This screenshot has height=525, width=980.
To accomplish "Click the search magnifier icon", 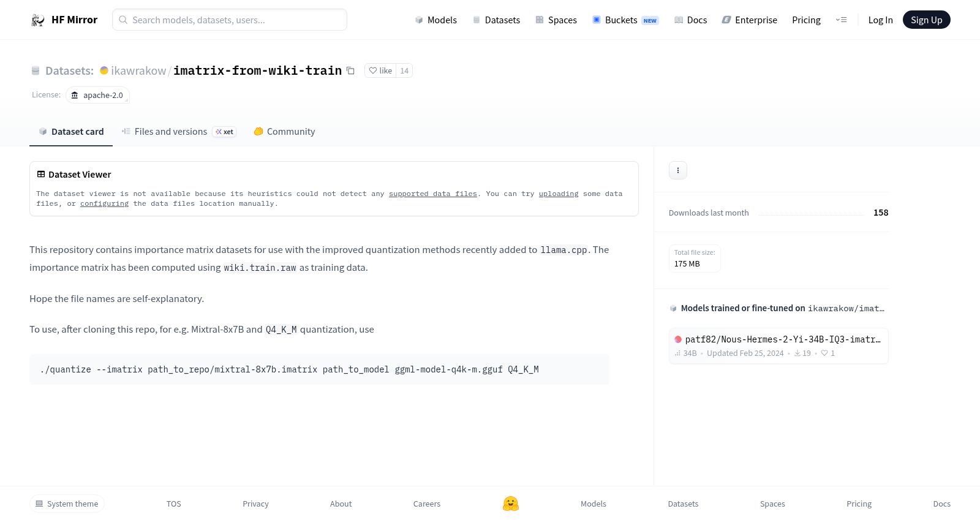I will point(123,20).
